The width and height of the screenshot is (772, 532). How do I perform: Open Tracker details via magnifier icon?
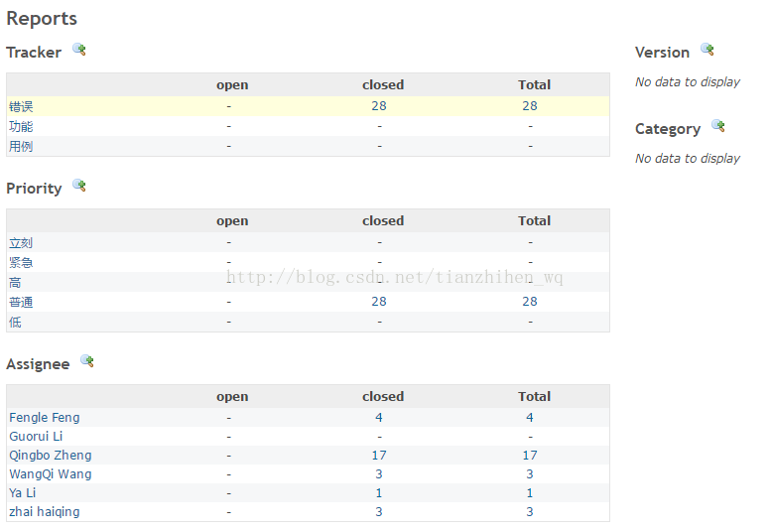pos(79,50)
